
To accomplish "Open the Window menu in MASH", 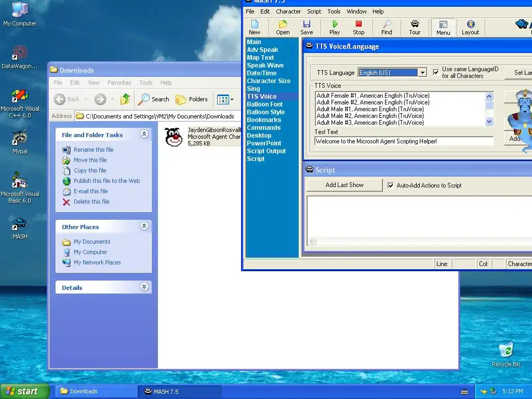I will pos(356,11).
